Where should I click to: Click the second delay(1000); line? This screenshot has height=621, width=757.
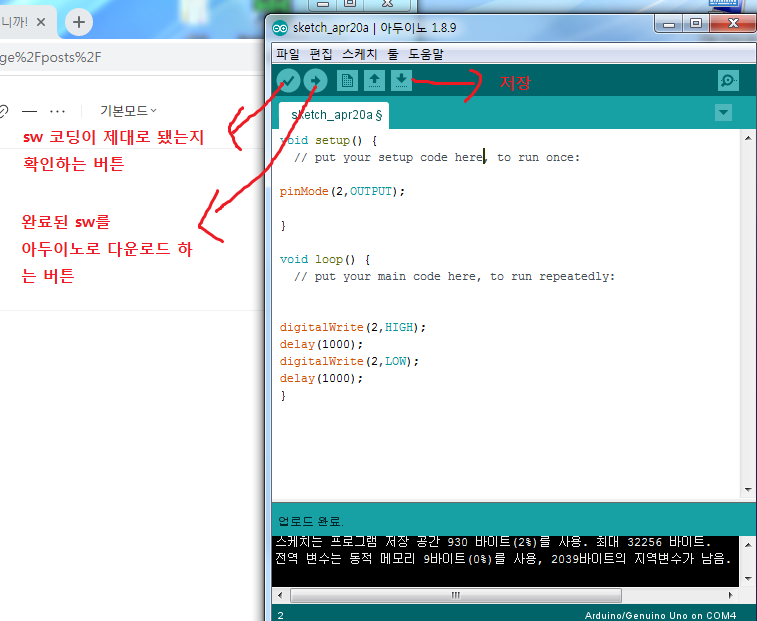pyautogui.click(x=321, y=378)
